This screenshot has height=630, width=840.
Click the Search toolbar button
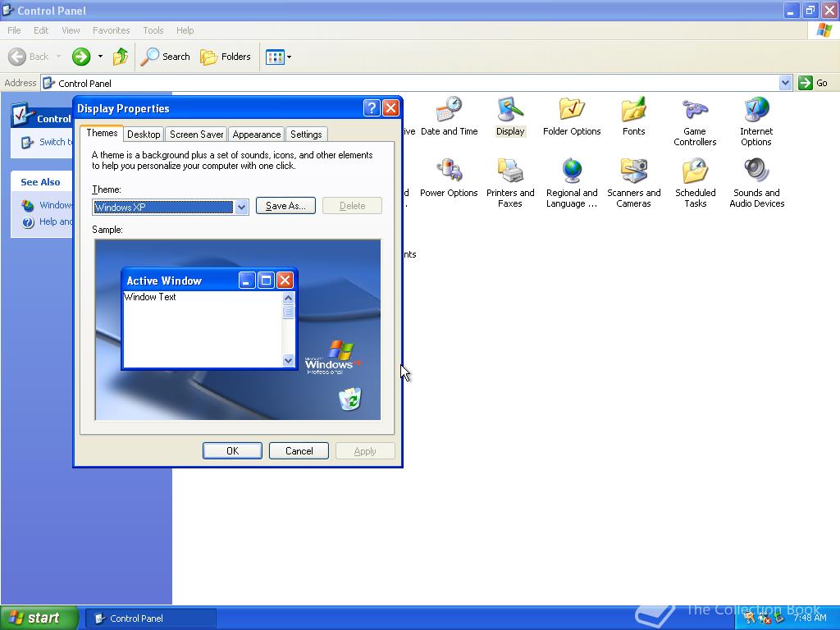(166, 57)
